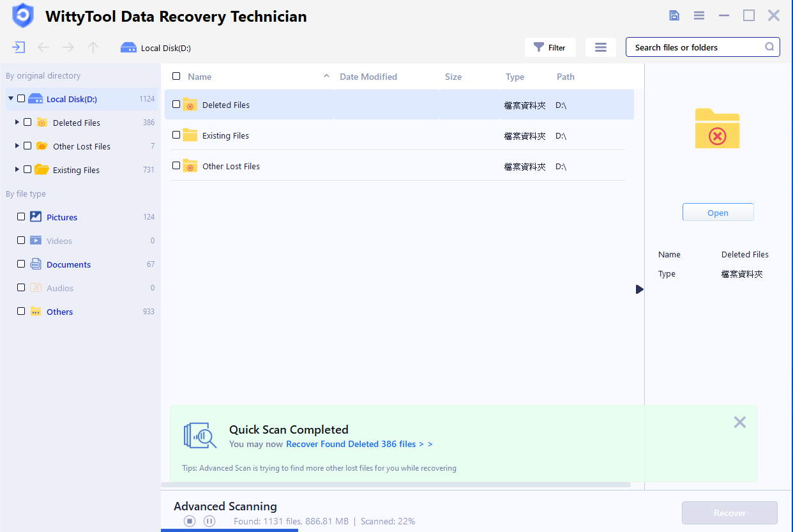Viewport: 793px width, 532px height.
Task: Click the exit-to-home icon in toolbar
Action: click(x=19, y=47)
